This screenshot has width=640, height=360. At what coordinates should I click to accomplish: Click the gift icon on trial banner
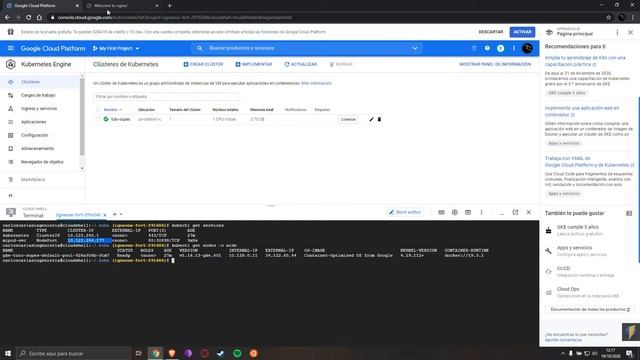point(11,32)
